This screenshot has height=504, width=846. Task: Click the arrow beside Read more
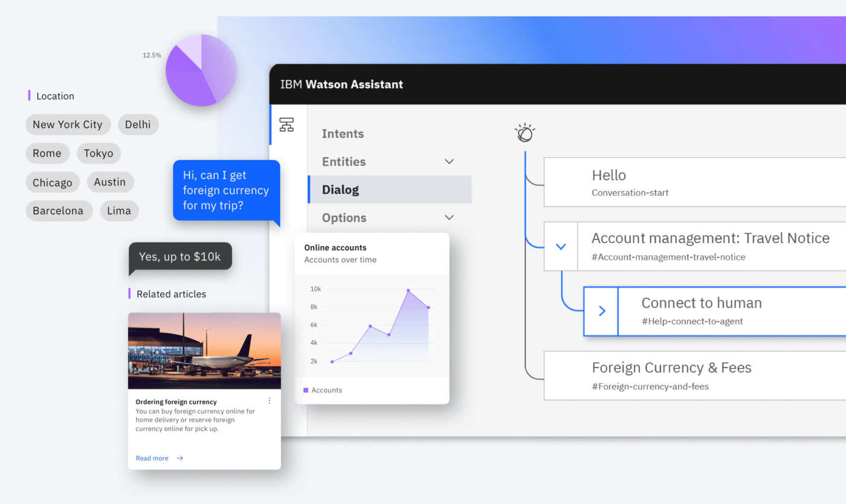(x=179, y=458)
